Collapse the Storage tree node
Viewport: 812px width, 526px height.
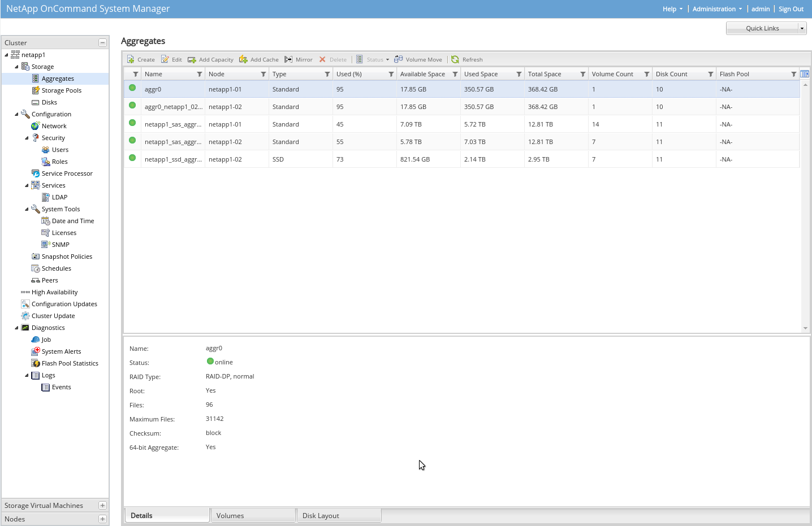click(x=16, y=67)
